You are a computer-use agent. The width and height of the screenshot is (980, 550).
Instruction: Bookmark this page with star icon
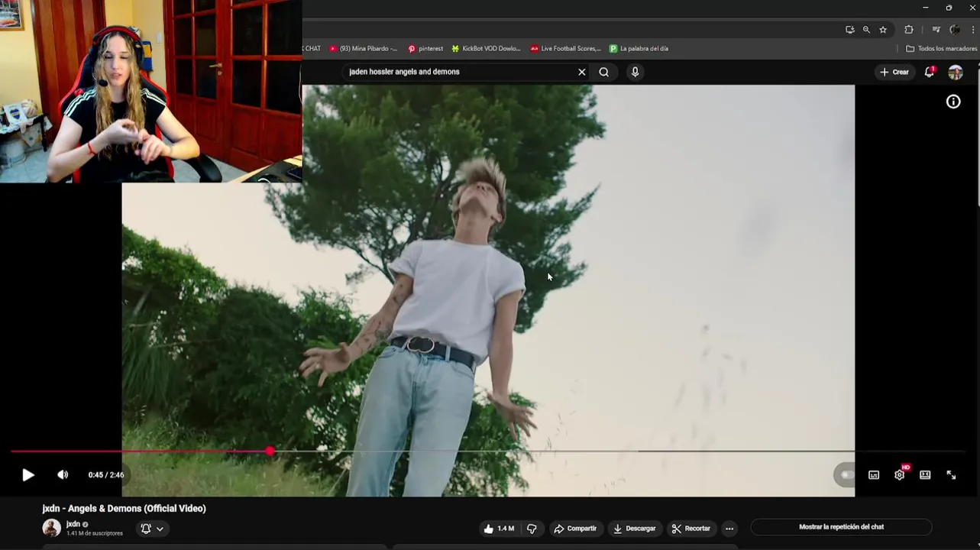pyautogui.click(x=883, y=30)
